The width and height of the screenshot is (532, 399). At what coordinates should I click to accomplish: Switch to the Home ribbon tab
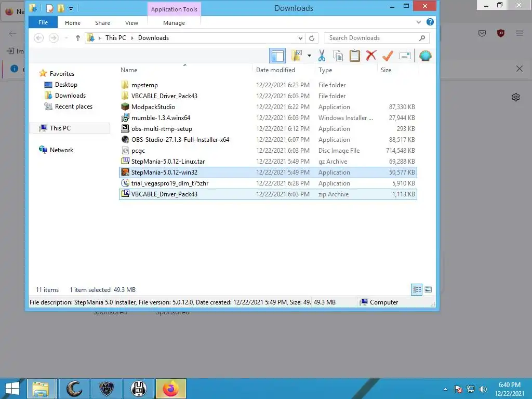pos(73,23)
